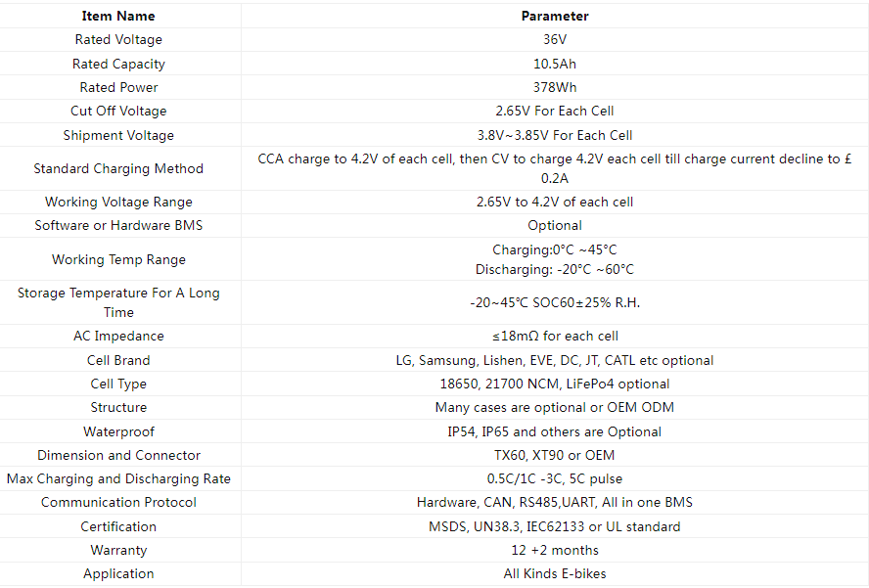Click the Item Name column header
Screen dimensions: 869x588
click(x=118, y=16)
